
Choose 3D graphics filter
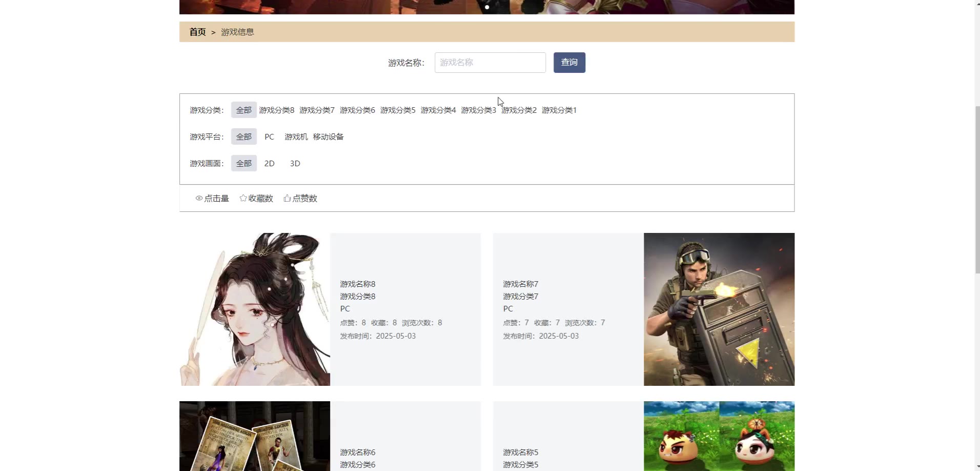295,163
